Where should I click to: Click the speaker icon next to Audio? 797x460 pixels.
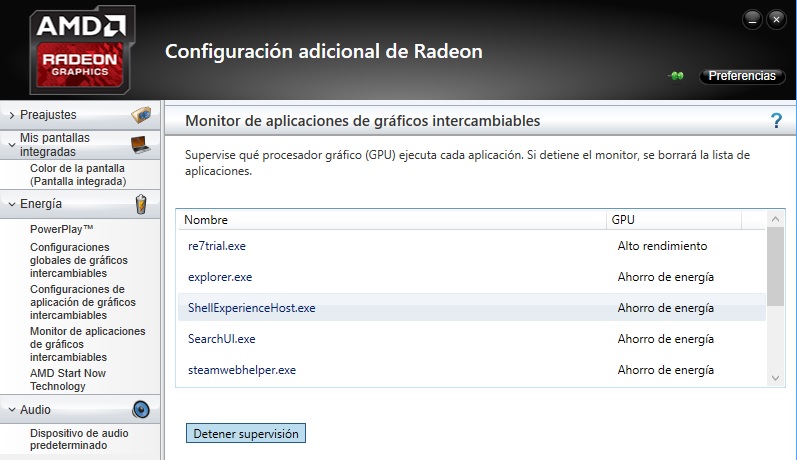click(x=141, y=410)
